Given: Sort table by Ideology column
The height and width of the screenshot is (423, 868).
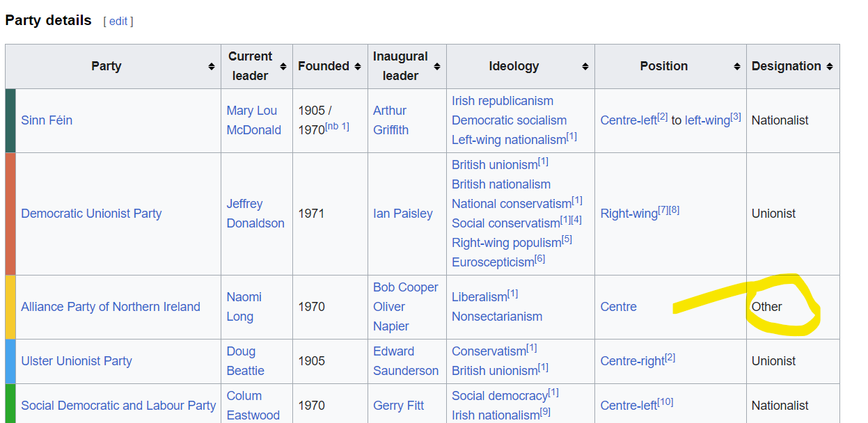Looking at the screenshot, I should point(585,67).
